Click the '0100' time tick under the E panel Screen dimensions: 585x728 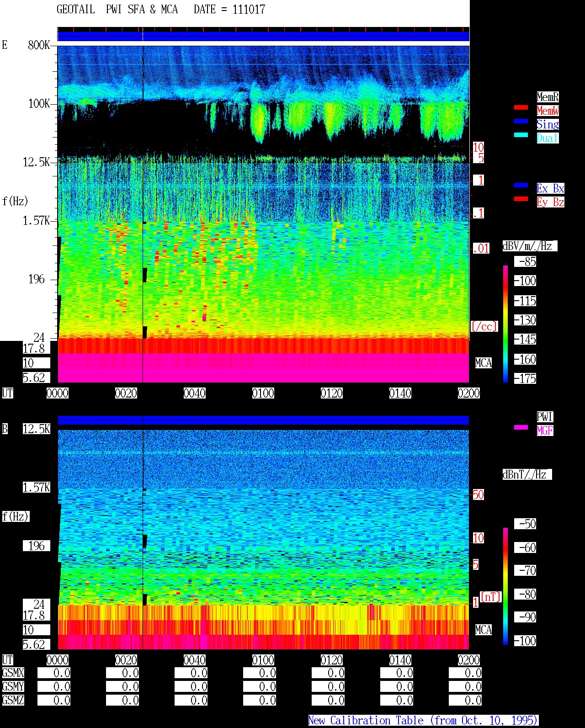(263, 393)
